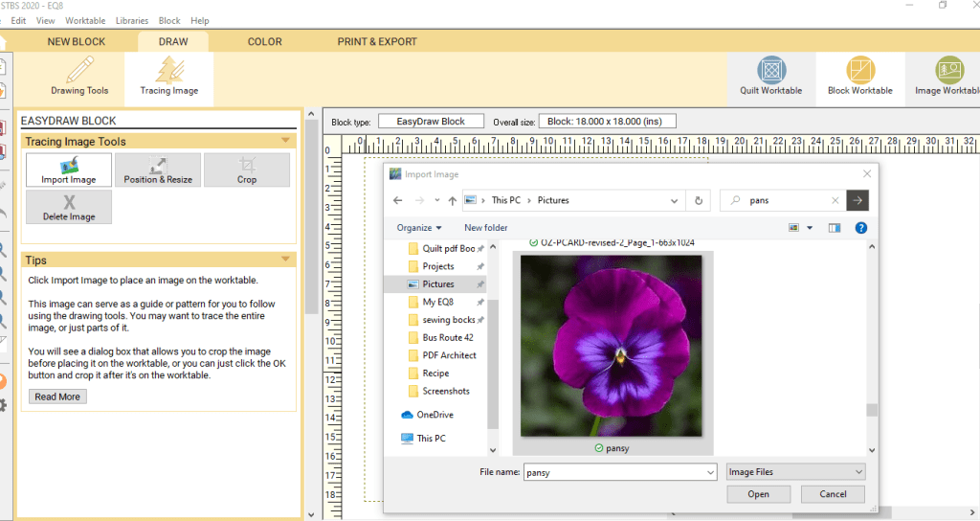Collapse the Tracing Image Tools panel
Screen dimensions: 980x521
pyautogui.click(x=285, y=141)
